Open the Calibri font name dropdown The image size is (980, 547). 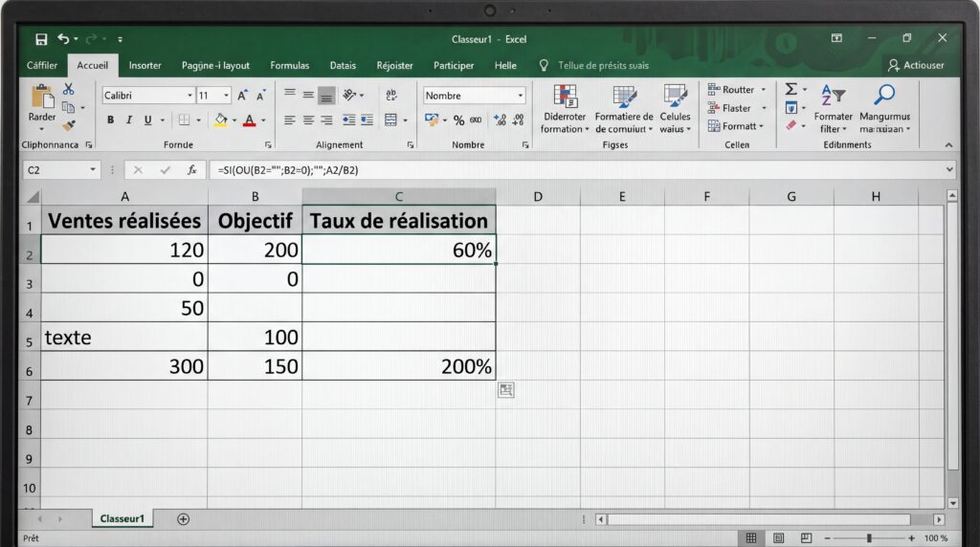(190, 96)
